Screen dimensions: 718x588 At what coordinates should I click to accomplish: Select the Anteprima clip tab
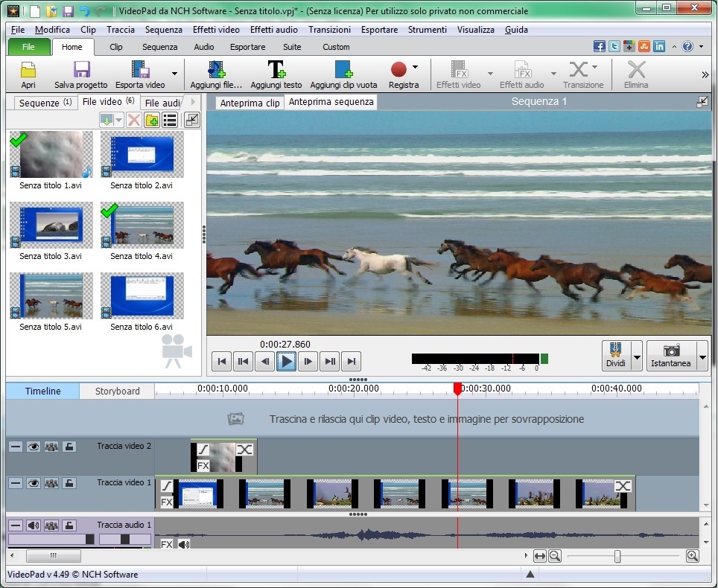point(250,103)
